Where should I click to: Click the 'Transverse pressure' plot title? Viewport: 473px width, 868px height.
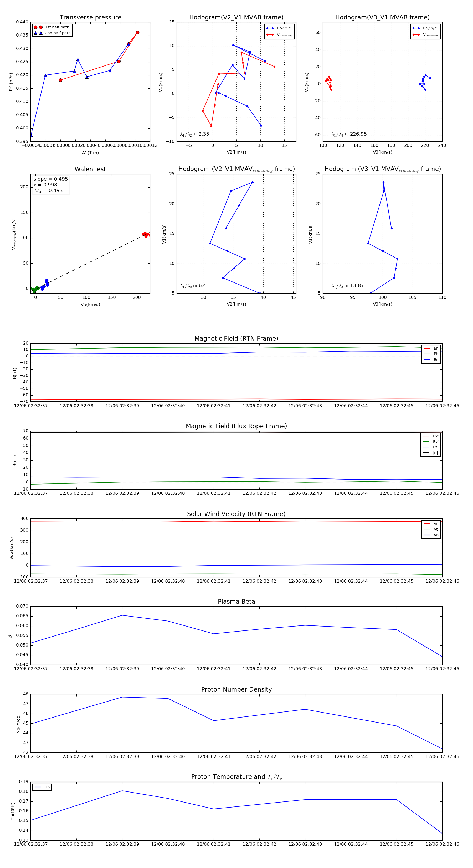pyautogui.click(x=90, y=18)
